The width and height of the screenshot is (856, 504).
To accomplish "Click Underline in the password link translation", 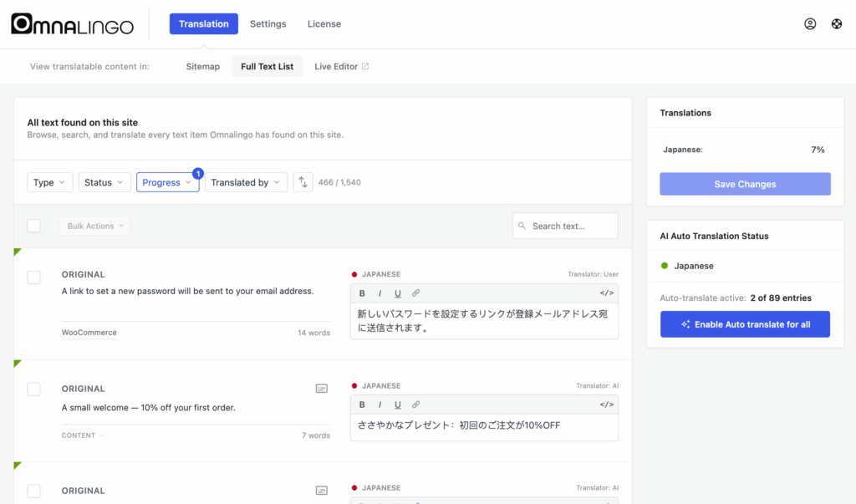I will click(x=397, y=293).
